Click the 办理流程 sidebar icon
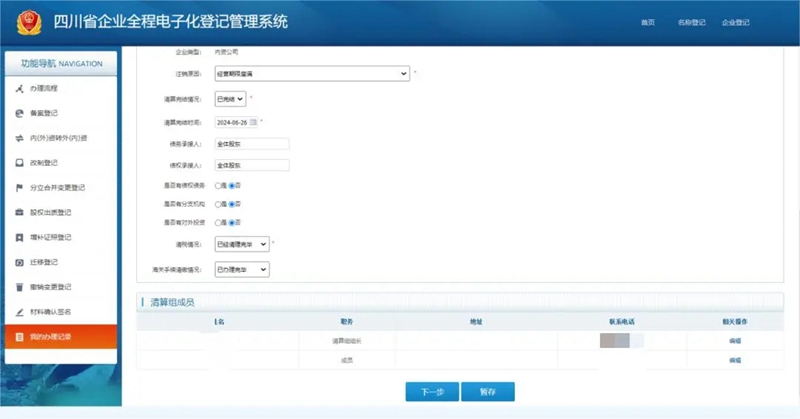This screenshot has height=419, width=800. (19, 89)
